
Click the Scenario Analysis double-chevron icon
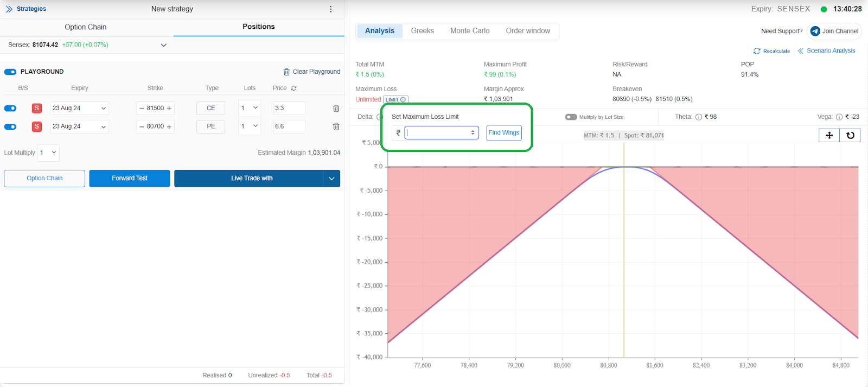coord(801,51)
